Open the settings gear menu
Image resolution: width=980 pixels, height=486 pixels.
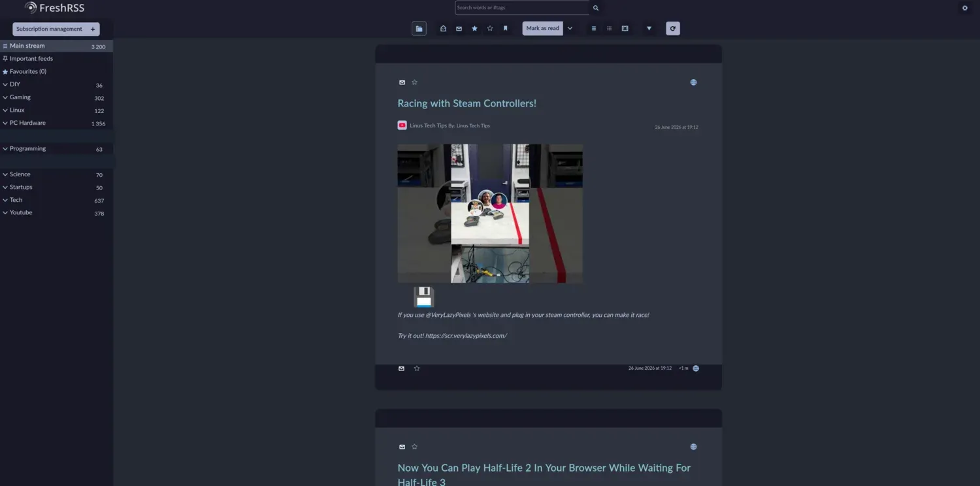pyautogui.click(x=965, y=8)
